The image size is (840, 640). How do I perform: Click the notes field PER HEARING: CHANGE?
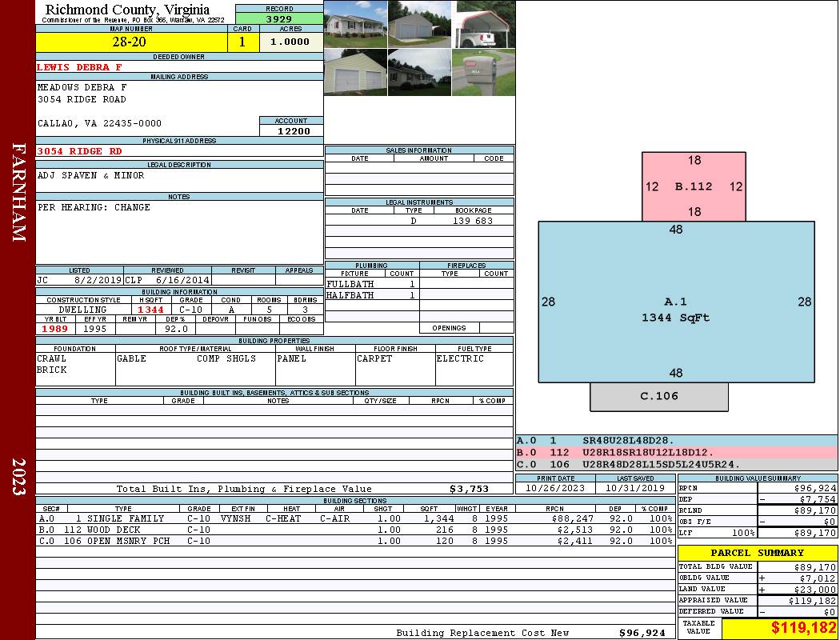coord(94,207)
